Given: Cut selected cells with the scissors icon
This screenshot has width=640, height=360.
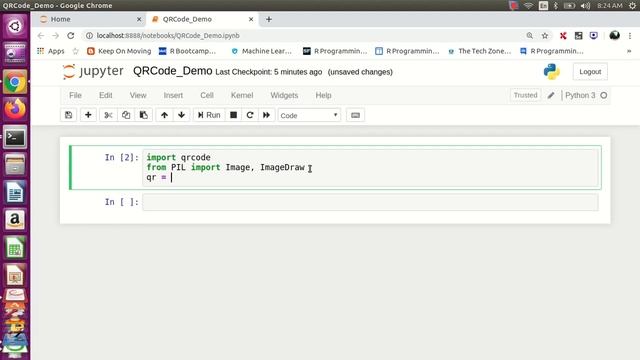Looking at the screenshot, I should pos(108,115).
